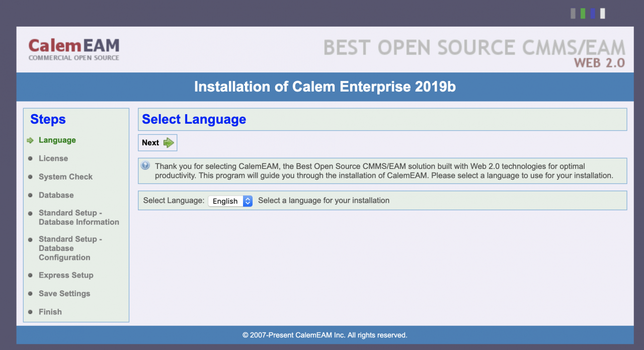Image resolution: width=644 pixels, height=350 pixels.
Task: Click the 'WEB 2.0' banner text
Action: coord(600,63)
